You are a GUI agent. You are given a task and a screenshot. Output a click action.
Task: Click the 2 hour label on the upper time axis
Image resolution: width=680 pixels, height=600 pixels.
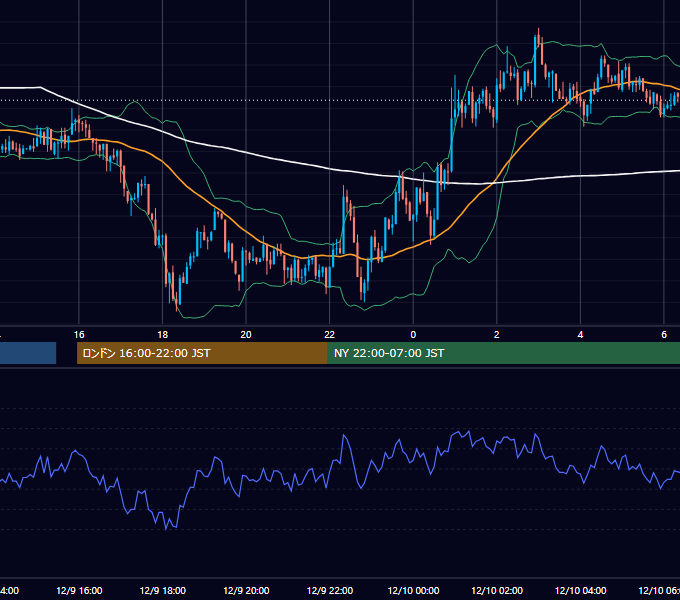497,335
